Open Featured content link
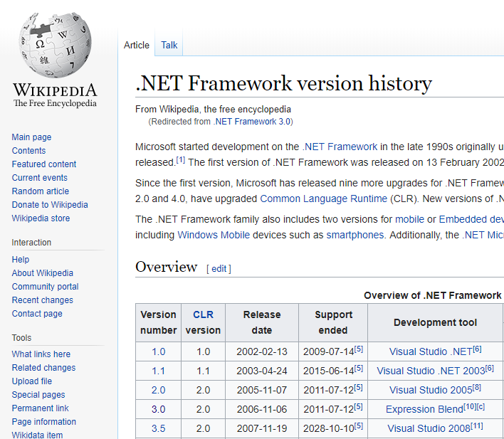The width and height of the screenshot is (504, 439). (44, 164)
